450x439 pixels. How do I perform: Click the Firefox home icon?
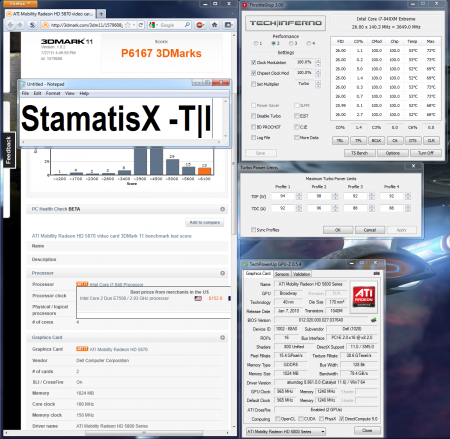coord(214,25)
